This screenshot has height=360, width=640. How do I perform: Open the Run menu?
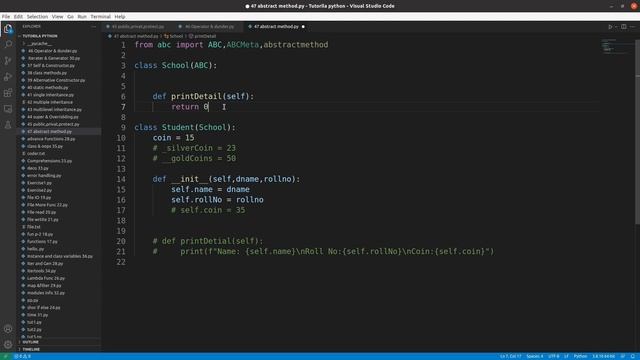[82, 17]
